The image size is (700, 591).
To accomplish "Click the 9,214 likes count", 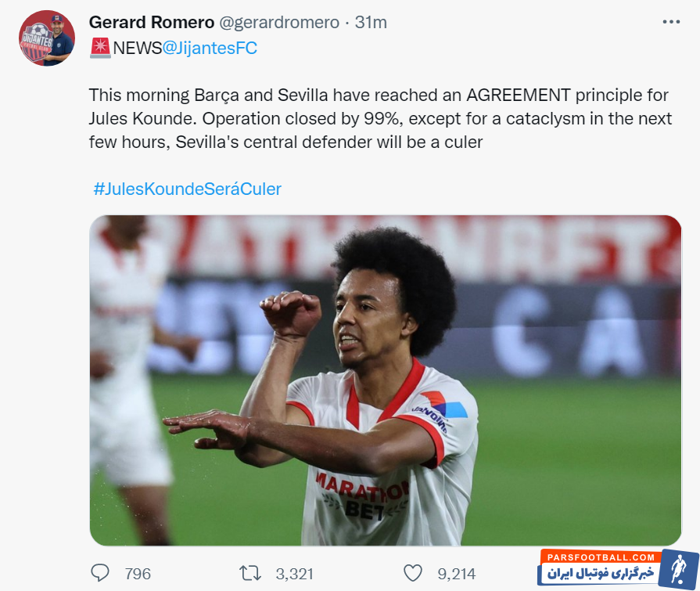I will (x=457, y=574).
